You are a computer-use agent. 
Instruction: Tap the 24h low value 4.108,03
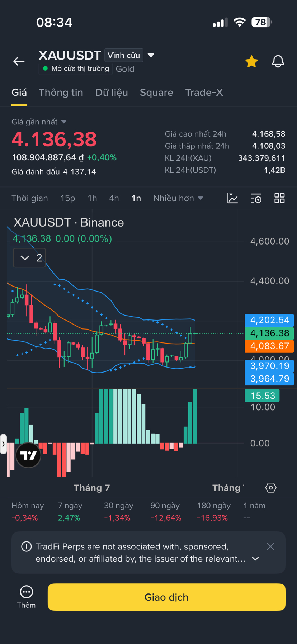(269, 146)
